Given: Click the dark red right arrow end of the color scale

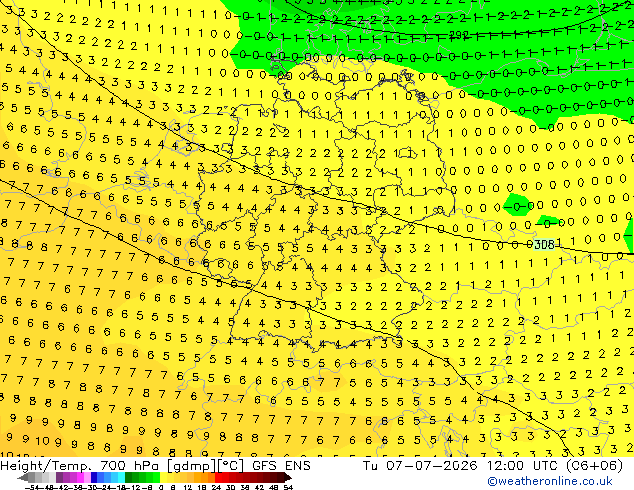Looking at the screenshot, I should (x=288, y=478).
